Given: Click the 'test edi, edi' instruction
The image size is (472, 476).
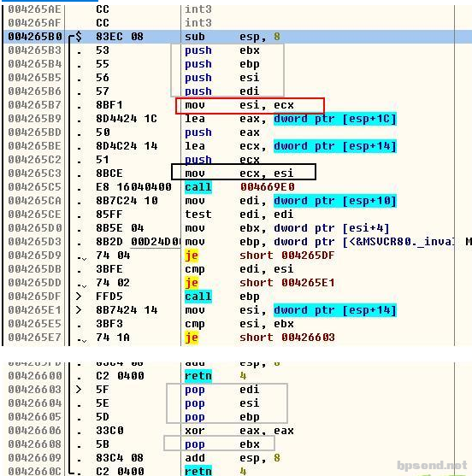Looking at the screenshot, I should coord(239,214).
